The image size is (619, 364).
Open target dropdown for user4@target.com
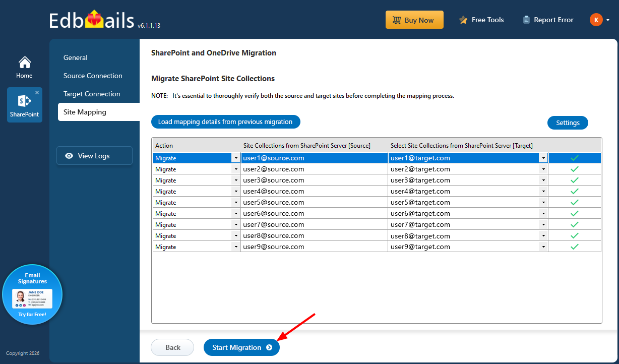coord(543,191)
